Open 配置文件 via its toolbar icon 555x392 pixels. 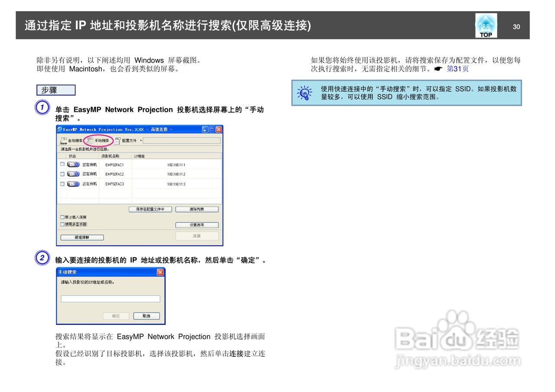tap(118, 140)
